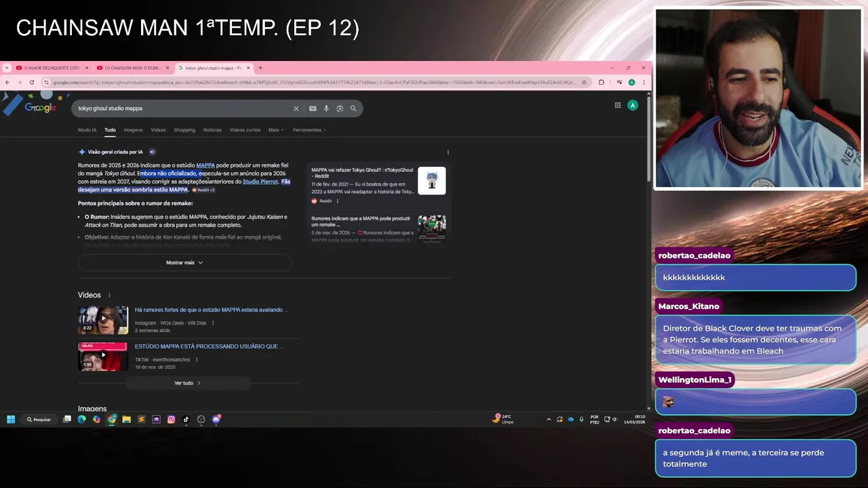Start voice search with the microphone icon
This screenshot has height=488, width=868.
[x=326, y=108]
